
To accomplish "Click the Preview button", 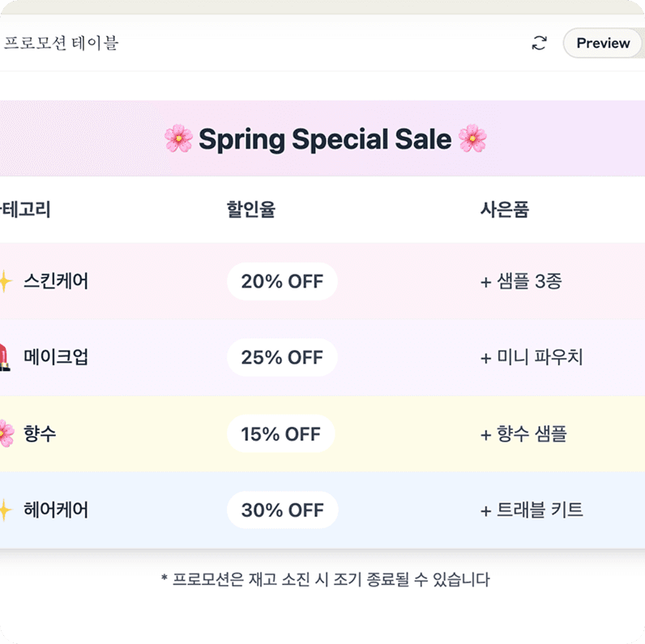I will point(602,43).
